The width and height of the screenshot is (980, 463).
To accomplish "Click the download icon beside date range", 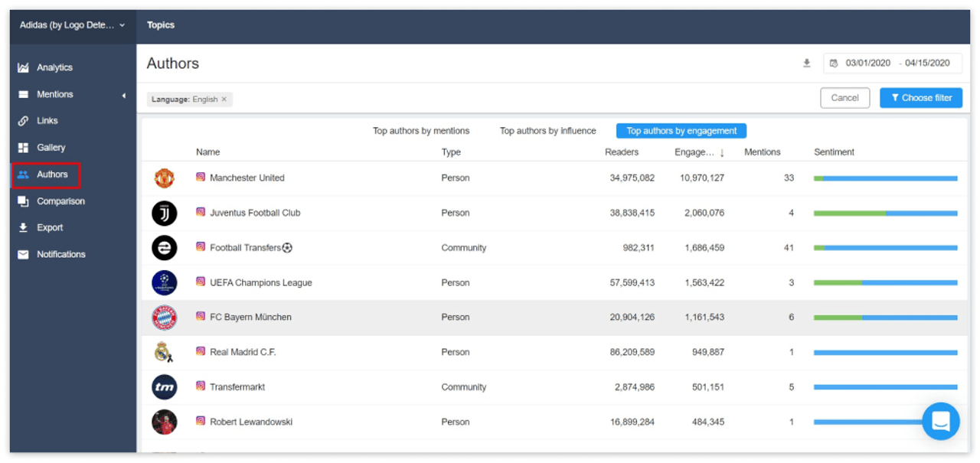I will click(806, 64).
